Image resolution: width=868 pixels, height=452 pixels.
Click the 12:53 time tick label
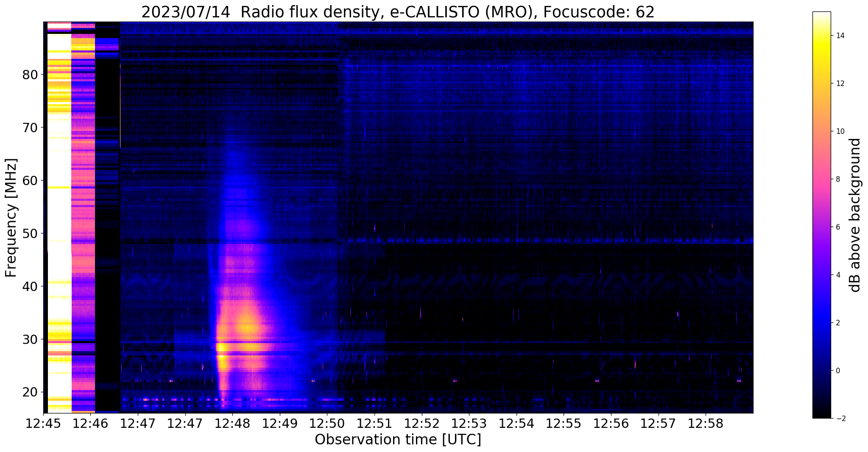point(469,424)
